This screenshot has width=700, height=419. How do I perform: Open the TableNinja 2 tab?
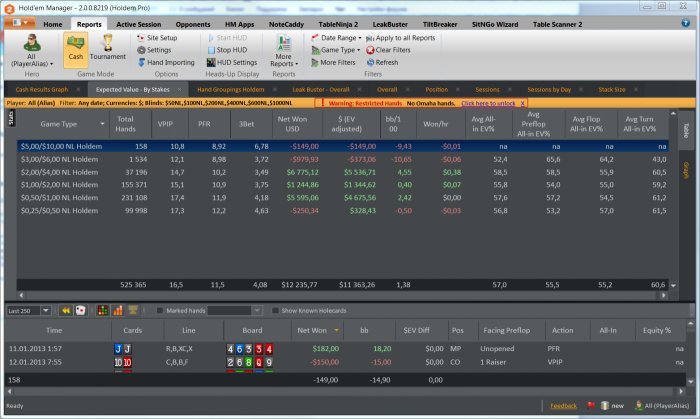338,24
